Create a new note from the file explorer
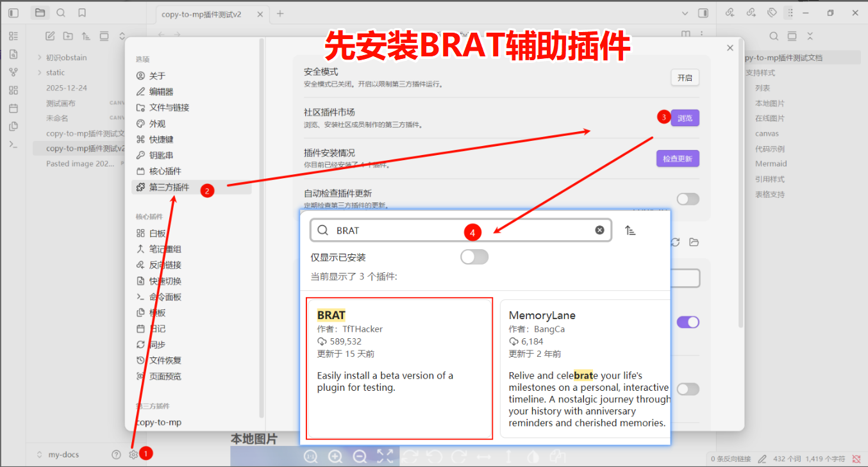The width and height of the screenshot is (868, 467). click(x=50, y=36)
